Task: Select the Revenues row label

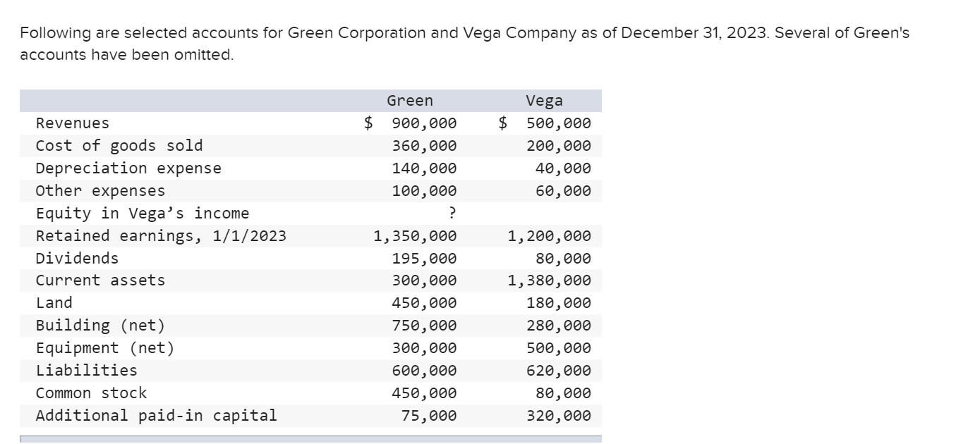Action: click(x=73, y=123)
